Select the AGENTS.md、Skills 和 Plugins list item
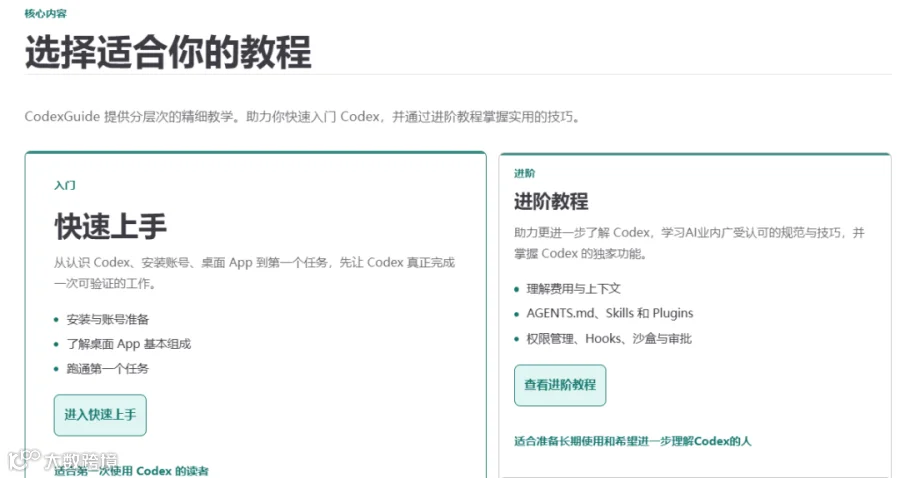Image resolution: width=900 pixels, height=478 pixels. (610, 313)
